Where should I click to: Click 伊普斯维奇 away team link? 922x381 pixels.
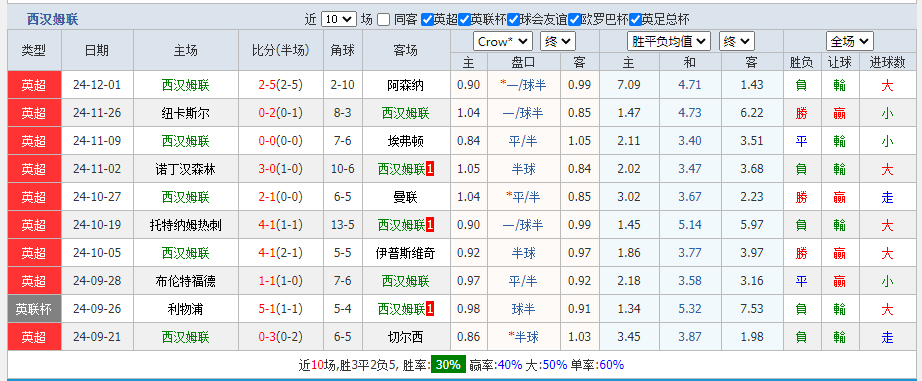click(405, 253)
